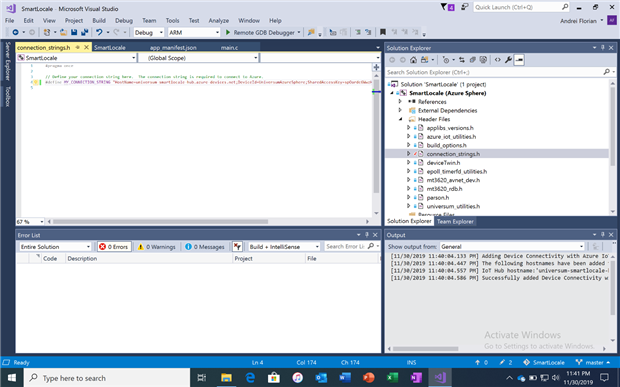The height and width of the screenshot is (387, 620).
Task: Open the Tools menu
Action: pos(172,21)
